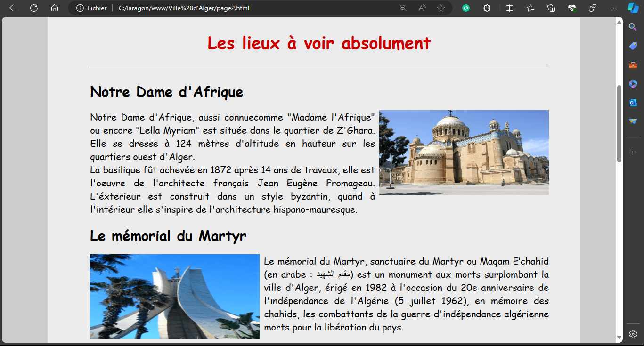Open sidebar Search tool
This screenshot has height=346, width=644.
[x=633, y=27]
